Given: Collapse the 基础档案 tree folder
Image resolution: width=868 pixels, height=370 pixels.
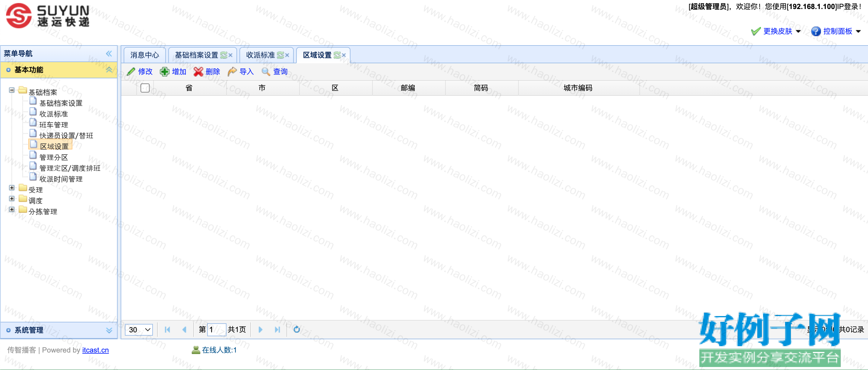Looking at the screenshot, I should pos(12,90).
